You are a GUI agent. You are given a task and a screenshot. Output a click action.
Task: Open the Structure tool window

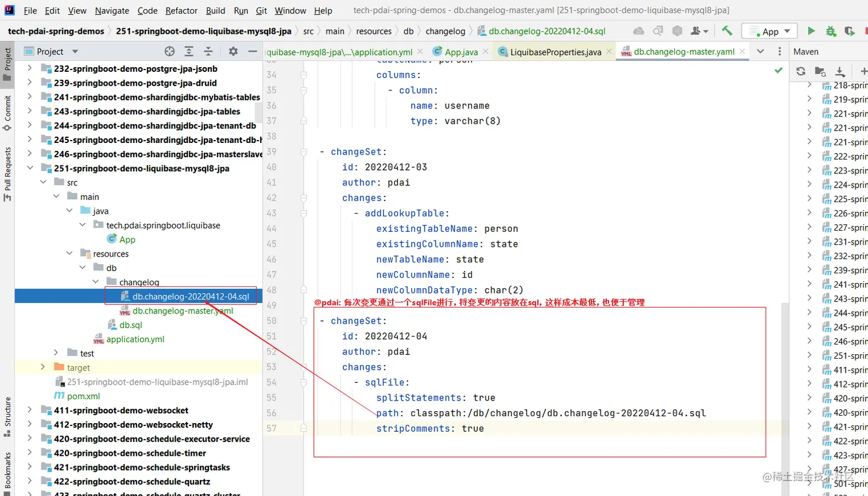coord(7,416)
